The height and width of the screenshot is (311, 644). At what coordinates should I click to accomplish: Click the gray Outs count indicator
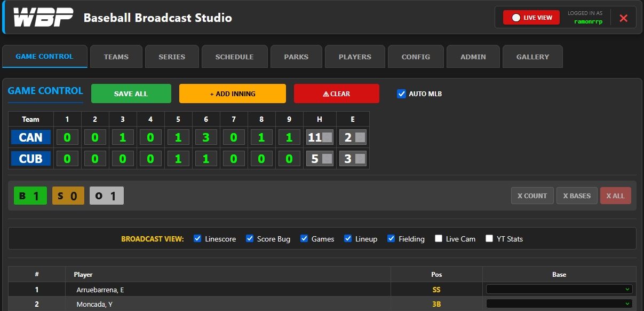pyautogui.click(x=106, y=196)
